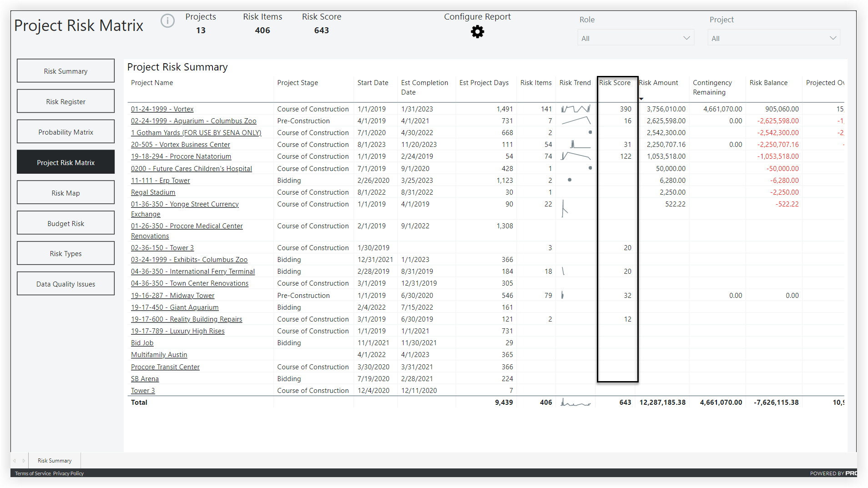Open 11-111 - Erp Tower link

pyautogui.click(x=160, y=181)
